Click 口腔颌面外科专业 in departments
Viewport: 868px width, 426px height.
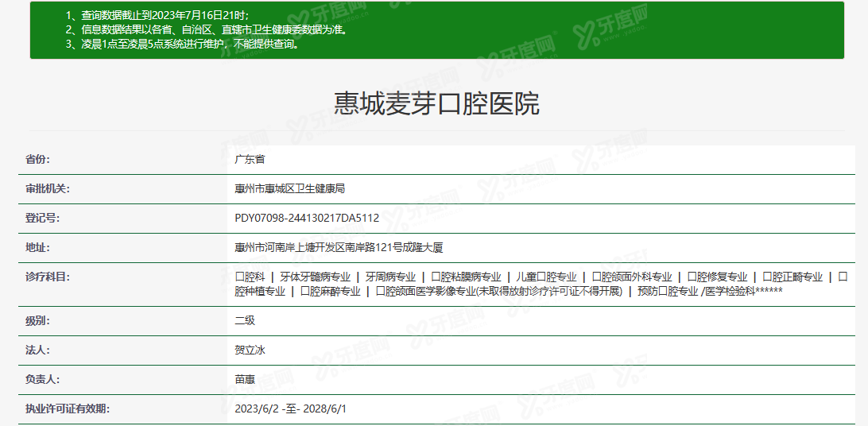click(x=632, y=277)
